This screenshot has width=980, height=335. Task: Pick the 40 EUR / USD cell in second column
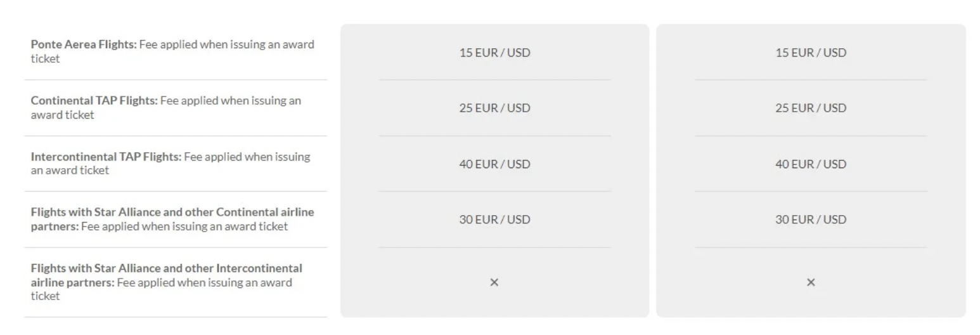tap(810, 164)
